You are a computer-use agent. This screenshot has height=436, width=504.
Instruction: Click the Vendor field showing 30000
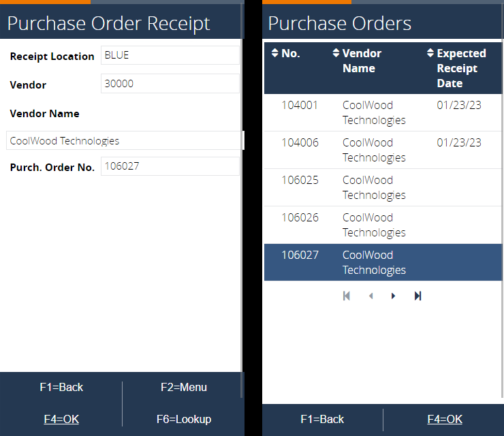pos(170,84)
